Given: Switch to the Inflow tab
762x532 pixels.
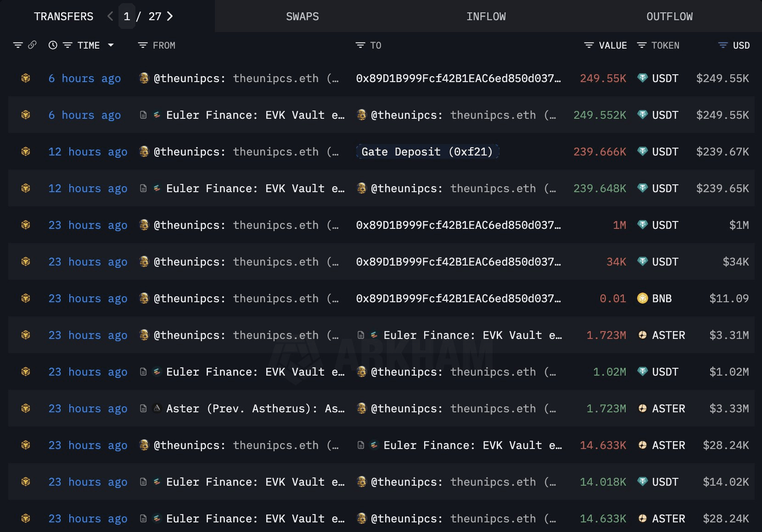Looking at the screenshot, I should pyautogui.click(x=486, y=17).
